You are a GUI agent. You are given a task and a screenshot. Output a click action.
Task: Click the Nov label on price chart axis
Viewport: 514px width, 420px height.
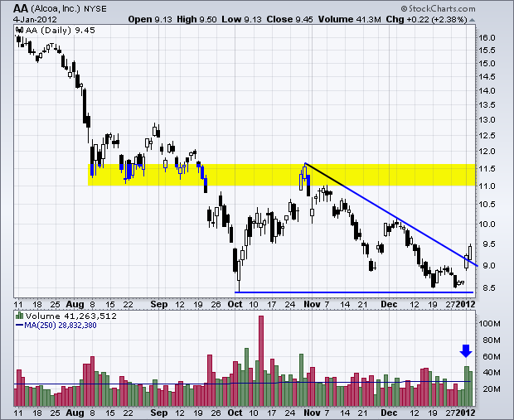[x=312, y=304]
